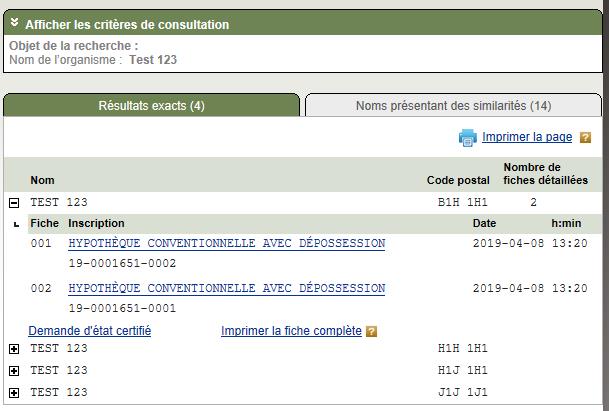Screen dimensions: 609x411
Task: Open fiche 002 hypothèque link
Action: (226, 289)
